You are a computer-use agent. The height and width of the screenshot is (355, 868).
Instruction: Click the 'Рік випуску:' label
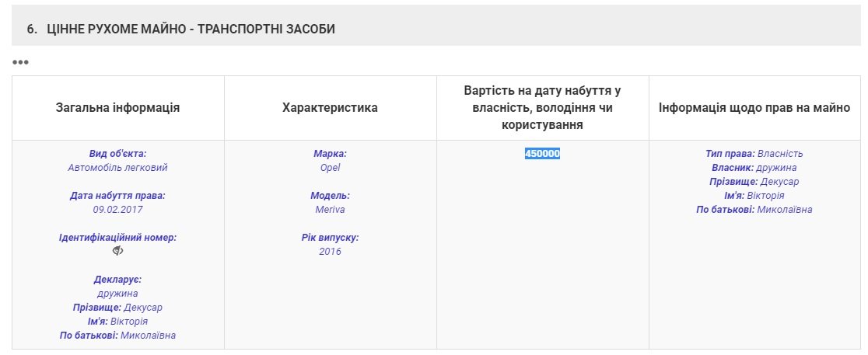330,238
